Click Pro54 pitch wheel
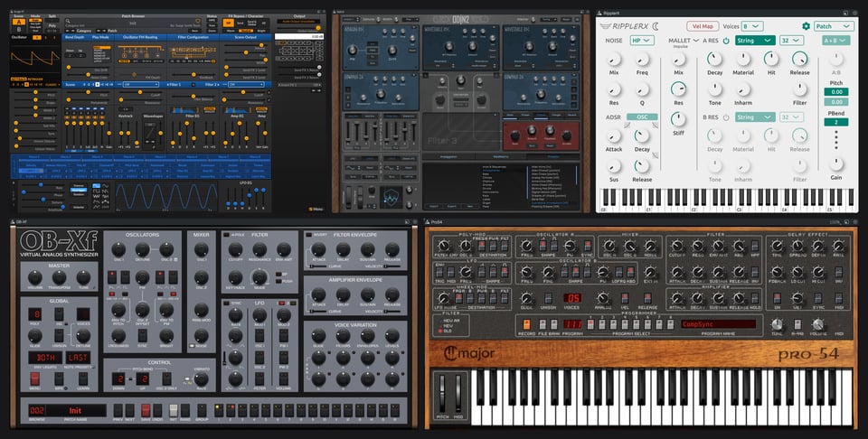 442,393
